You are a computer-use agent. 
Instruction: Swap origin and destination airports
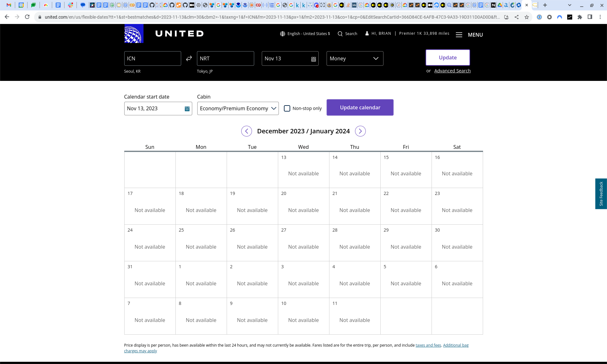pos(189,58)
